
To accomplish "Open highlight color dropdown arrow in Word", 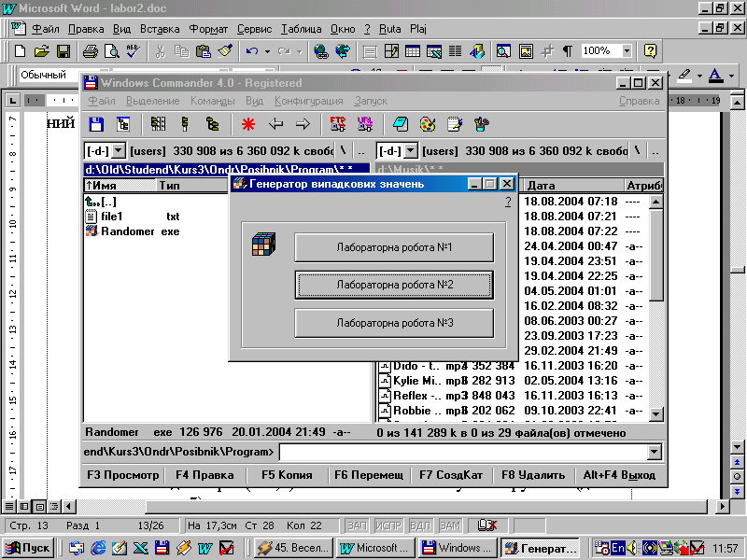I will (x=699, y=76).
